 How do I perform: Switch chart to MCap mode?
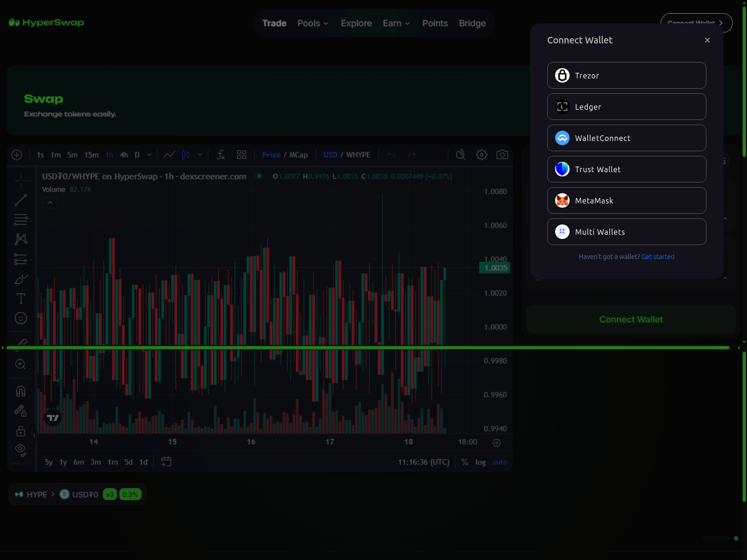[x=299, y=155]
